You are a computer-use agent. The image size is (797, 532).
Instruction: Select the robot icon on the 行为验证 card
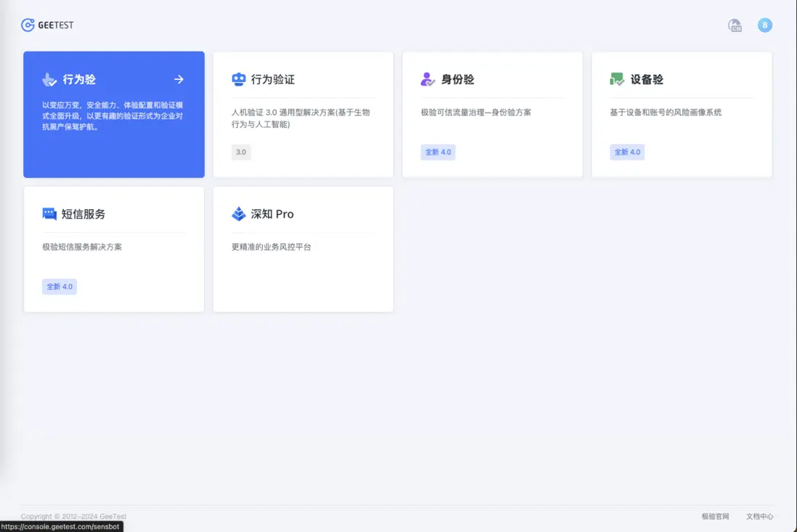click(237, 78)
